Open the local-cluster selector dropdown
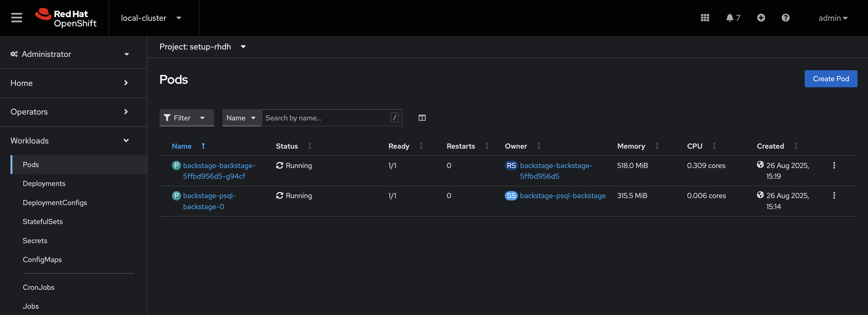Viewport: 868px width, 315px height. click(x=151, y=18)
